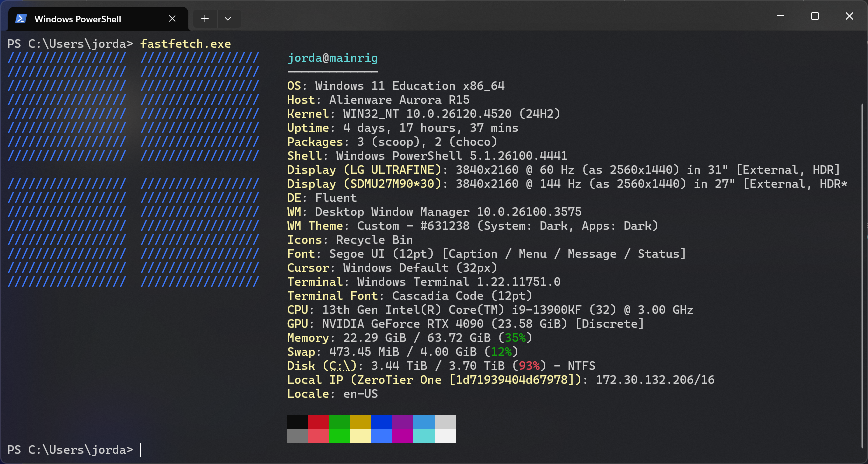The width and height of the screenshot is (868, 464).
Task: Click the purple color block
Action: [x=403, y=422]
